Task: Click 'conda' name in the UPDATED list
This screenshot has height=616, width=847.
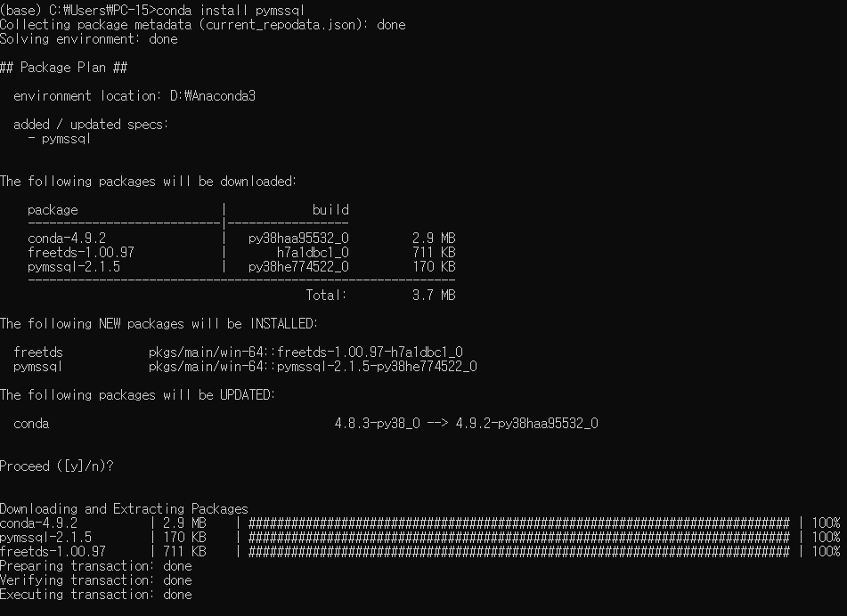Action: pos(31,424)
